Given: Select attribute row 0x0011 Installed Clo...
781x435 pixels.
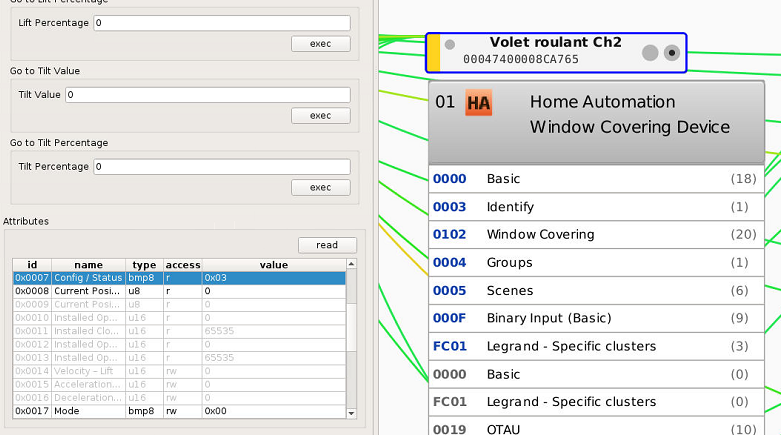Looking at the screenshot, I should tap(179, 331).
